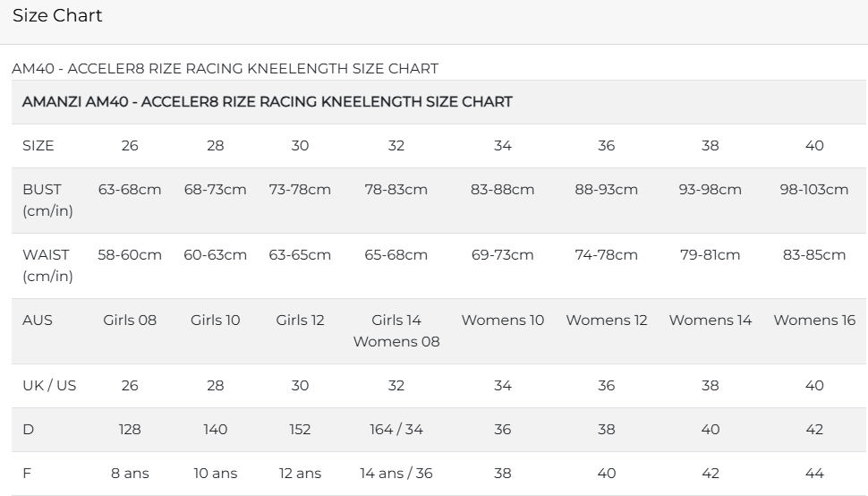
Task: Select bust value 88-93cm
Action: [x=606, y=189]
